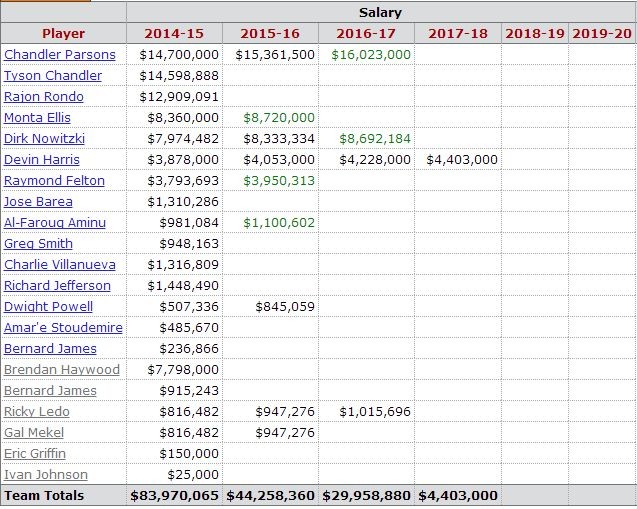Open the blue Bernard James link

point(50,349)
